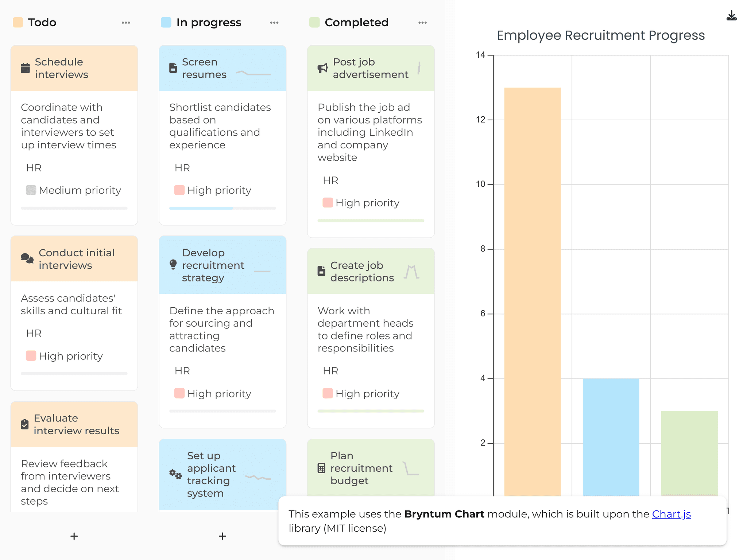Open the Completed column options menu
Viewport: 747px width, 560px height.
pos(422,22)
